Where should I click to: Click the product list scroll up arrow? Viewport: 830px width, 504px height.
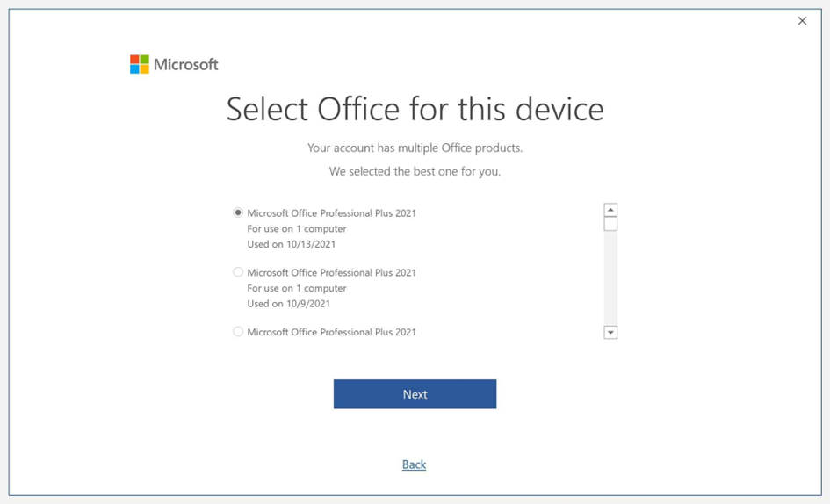610,210
